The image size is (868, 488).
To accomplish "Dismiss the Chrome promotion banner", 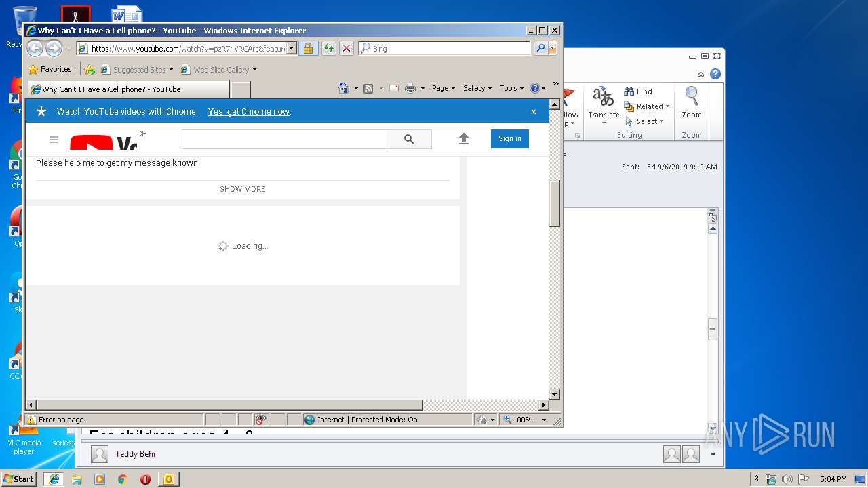I will (x=534, y=112).
